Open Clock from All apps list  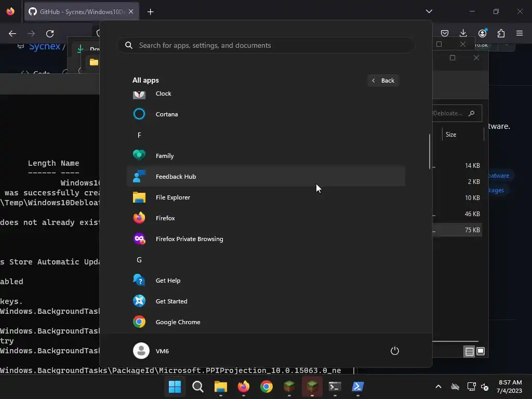tap(265, 94)
